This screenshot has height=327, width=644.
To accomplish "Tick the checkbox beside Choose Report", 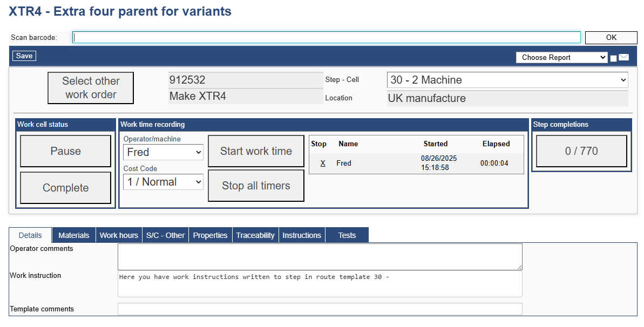I will click(x=613, y=58).
